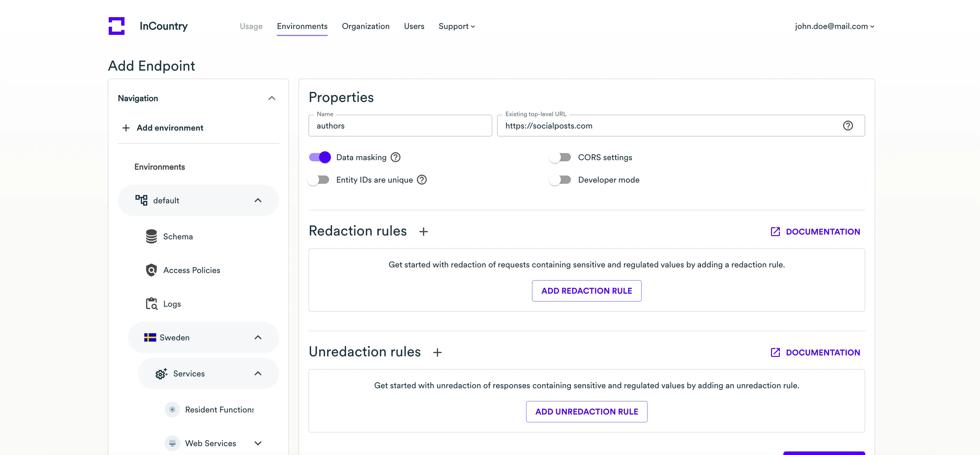Click the plus icon next to Redaction rules
Viewport: 980px width, 455px height.
[x=423, y=232]
